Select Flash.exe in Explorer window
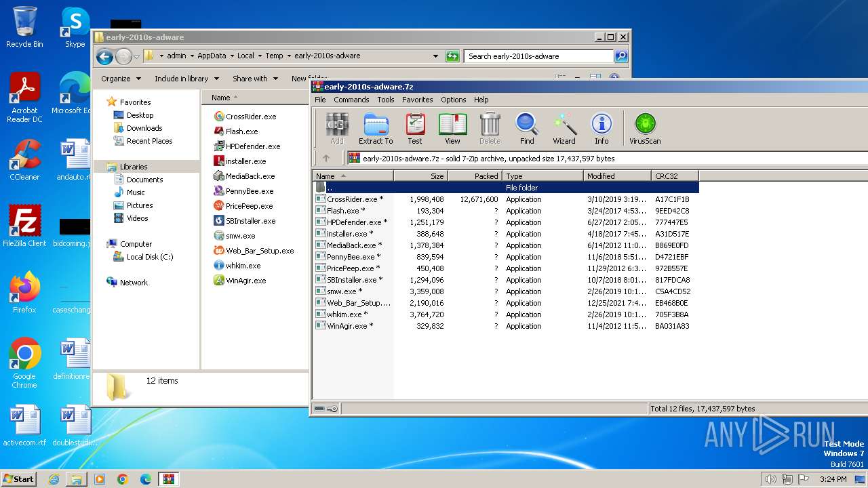This screenshot has height=488, width=868. tap(236, 131)
